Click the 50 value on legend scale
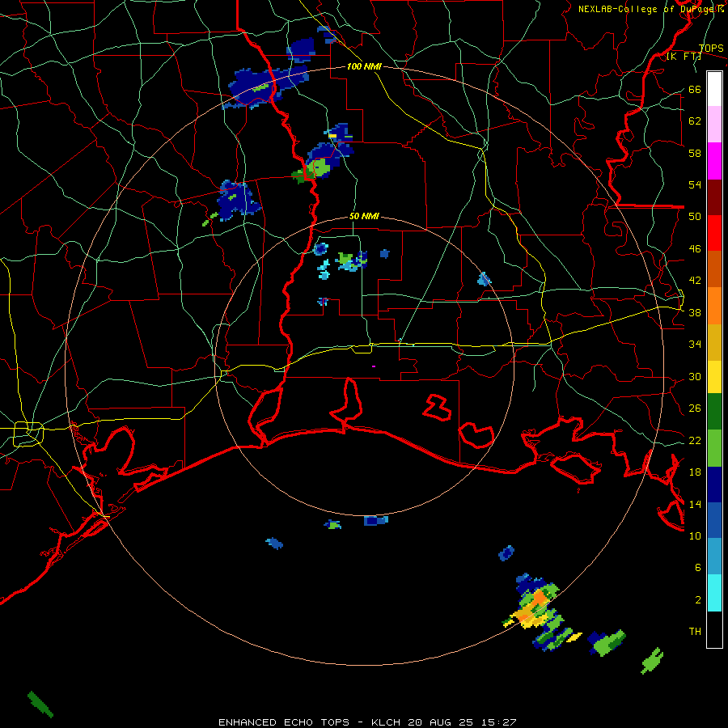This screenshot has width=728, height=728. click(x=695, y=217)
